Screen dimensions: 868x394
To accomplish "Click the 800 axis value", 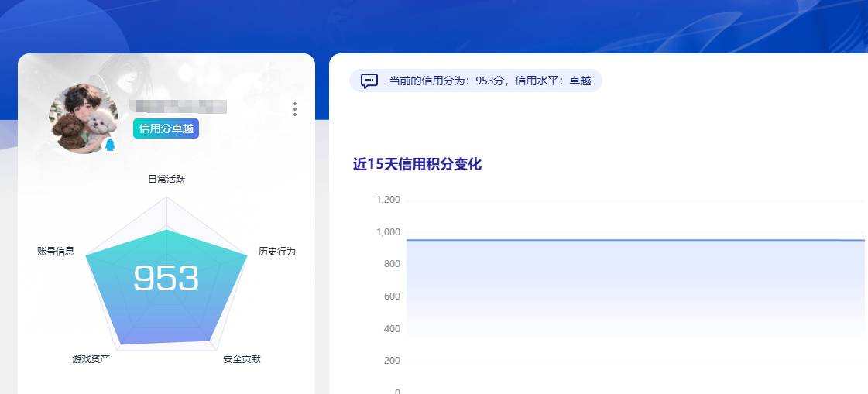I will pyautogui.click(x=392, y=264).
